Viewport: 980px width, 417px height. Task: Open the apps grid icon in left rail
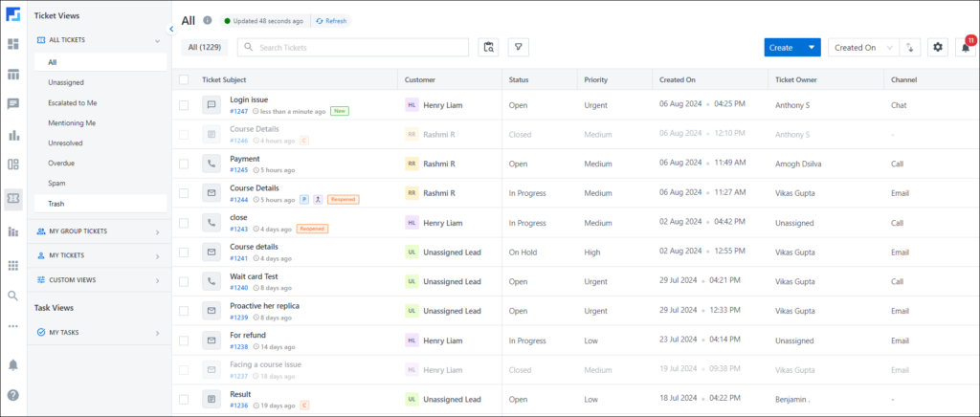click(13, 266)
